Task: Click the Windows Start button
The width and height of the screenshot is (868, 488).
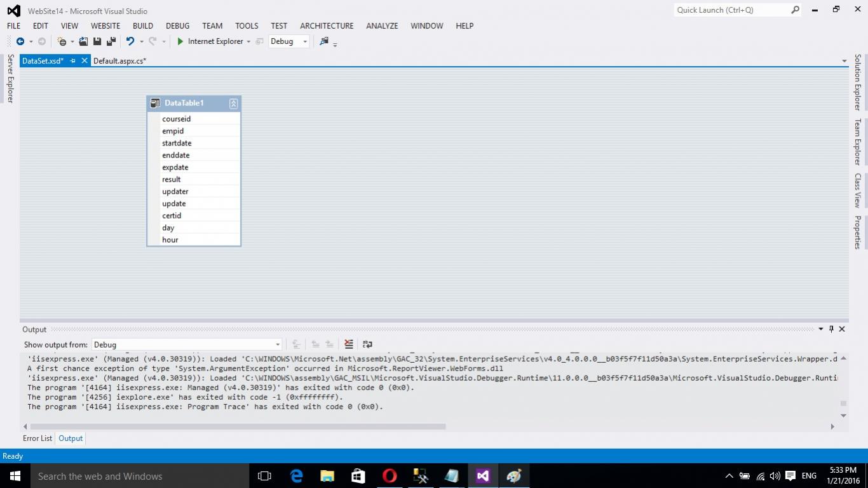Action: pos(15,476)
